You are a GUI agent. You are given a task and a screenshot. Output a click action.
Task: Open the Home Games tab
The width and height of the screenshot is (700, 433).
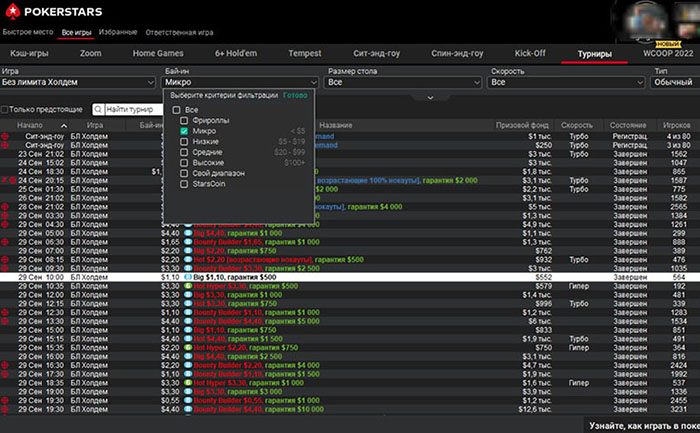158,53
